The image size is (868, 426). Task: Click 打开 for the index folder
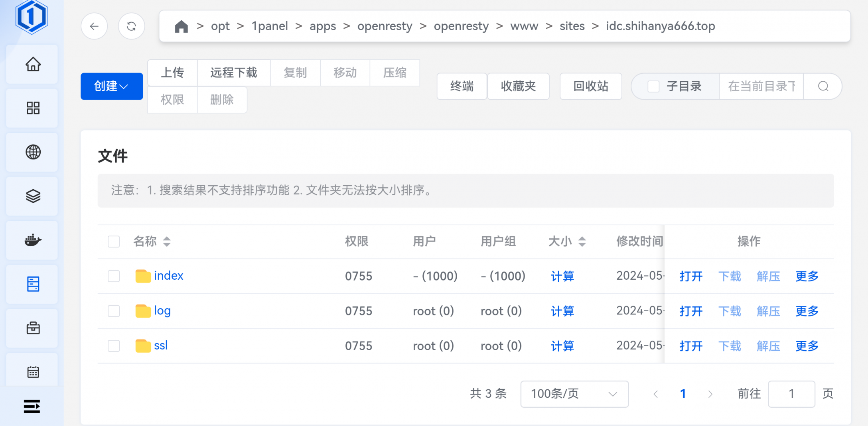point(691,276)
